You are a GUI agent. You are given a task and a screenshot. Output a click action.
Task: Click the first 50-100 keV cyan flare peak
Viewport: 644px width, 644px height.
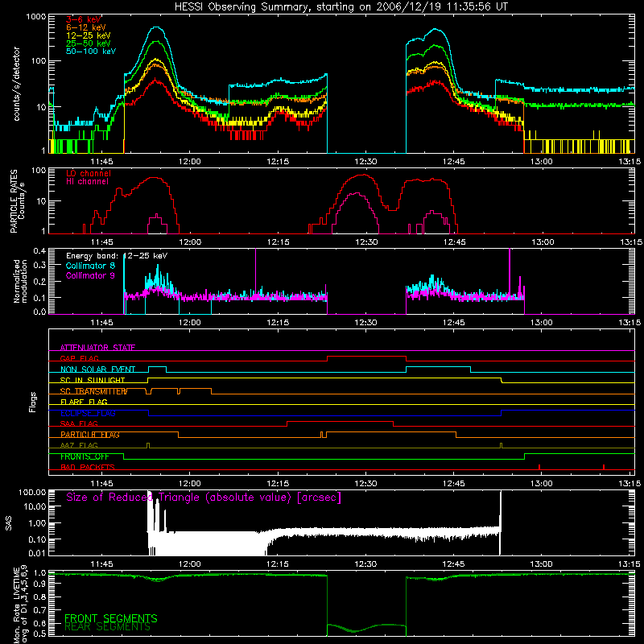pos(156,27)
